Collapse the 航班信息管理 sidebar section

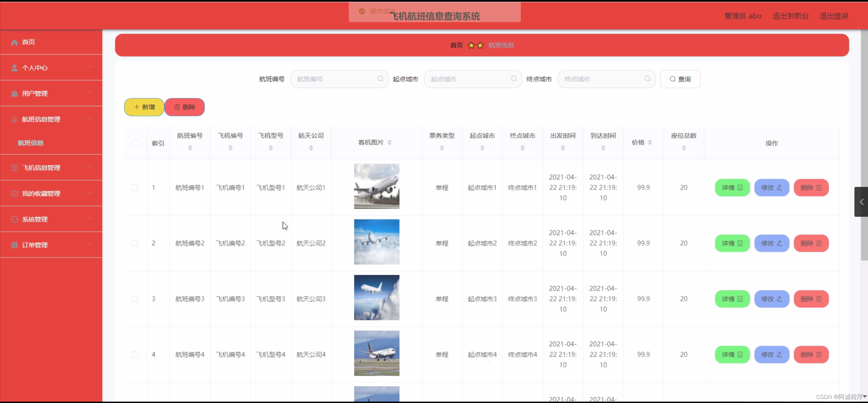[91, 119]
